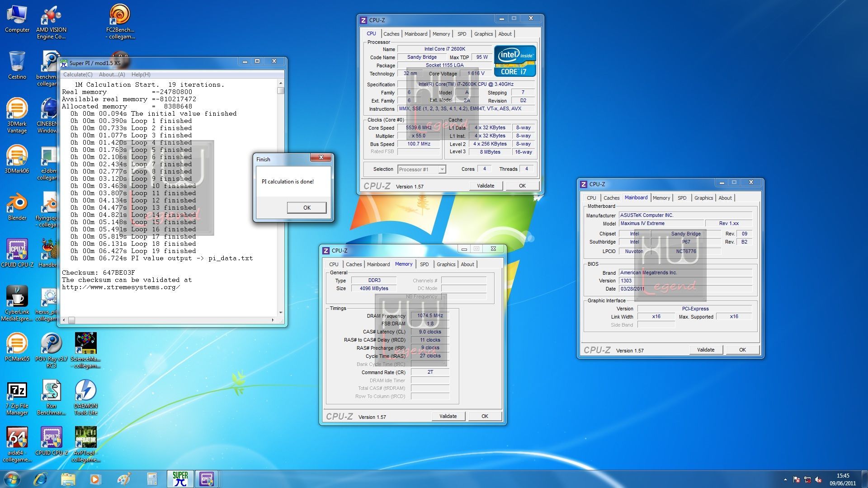This screenshot has height=488, width=868.
Task: Switch to CPU-Z taskbar button
Action: pos(207,479)
